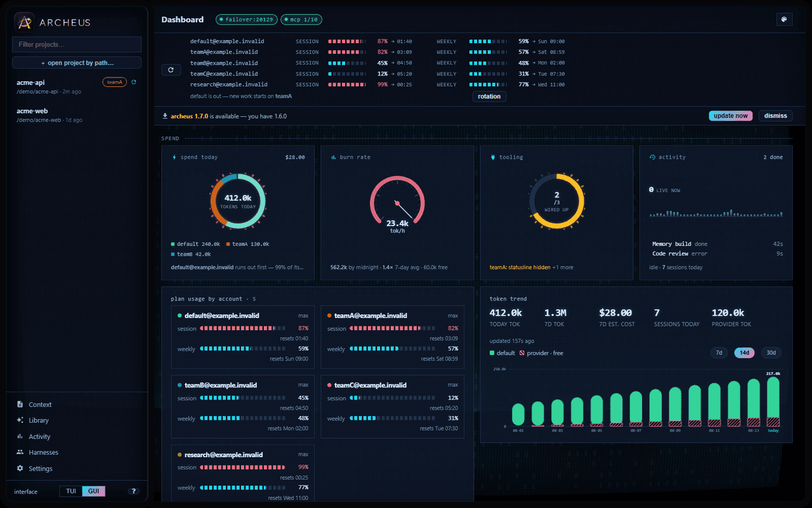
Task: Dismiss the update notification
Action: point(775,116)
